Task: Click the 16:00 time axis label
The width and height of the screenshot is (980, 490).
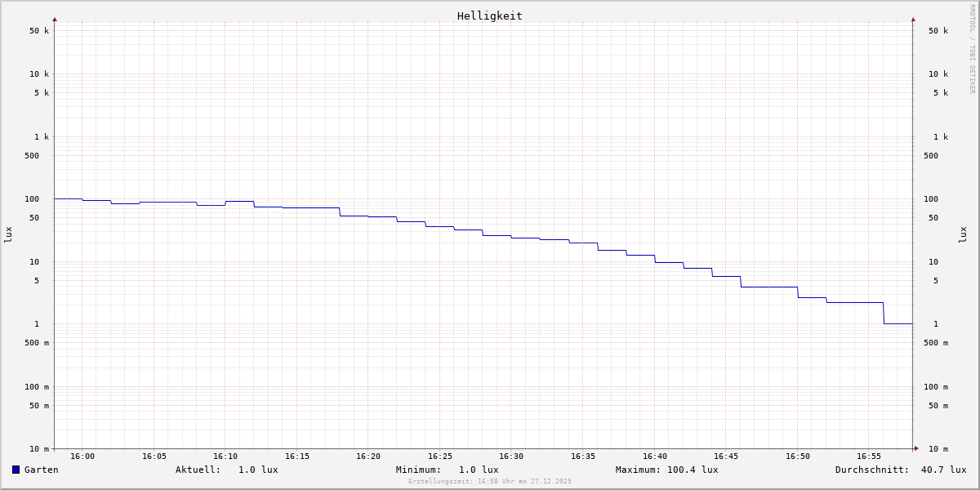Action: coord(82,457)
